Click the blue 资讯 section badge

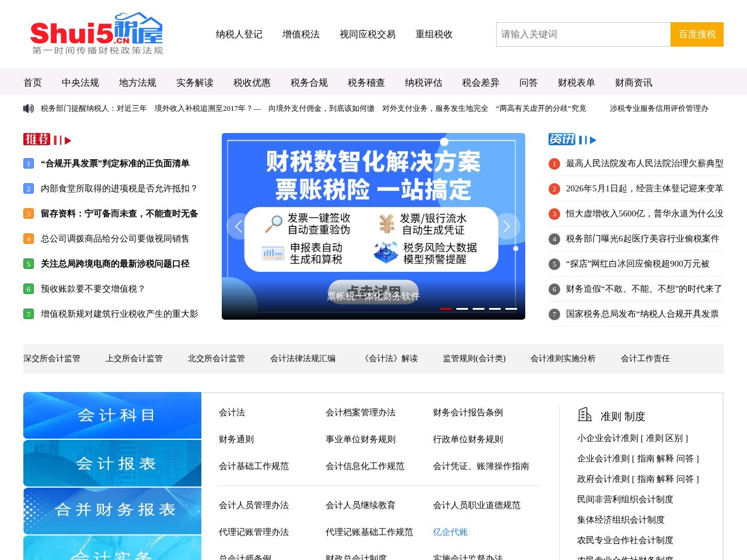coord(562,139)
